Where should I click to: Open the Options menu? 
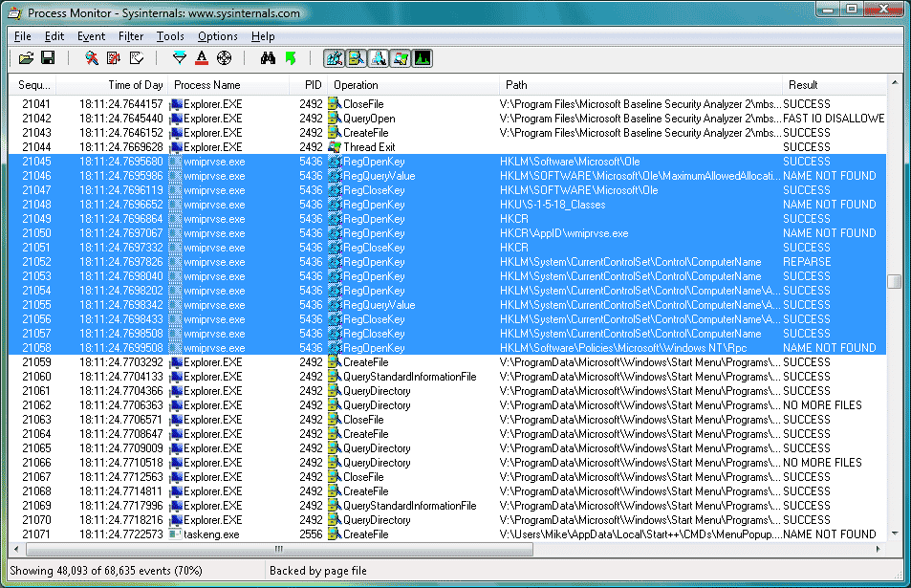point(217,36)
